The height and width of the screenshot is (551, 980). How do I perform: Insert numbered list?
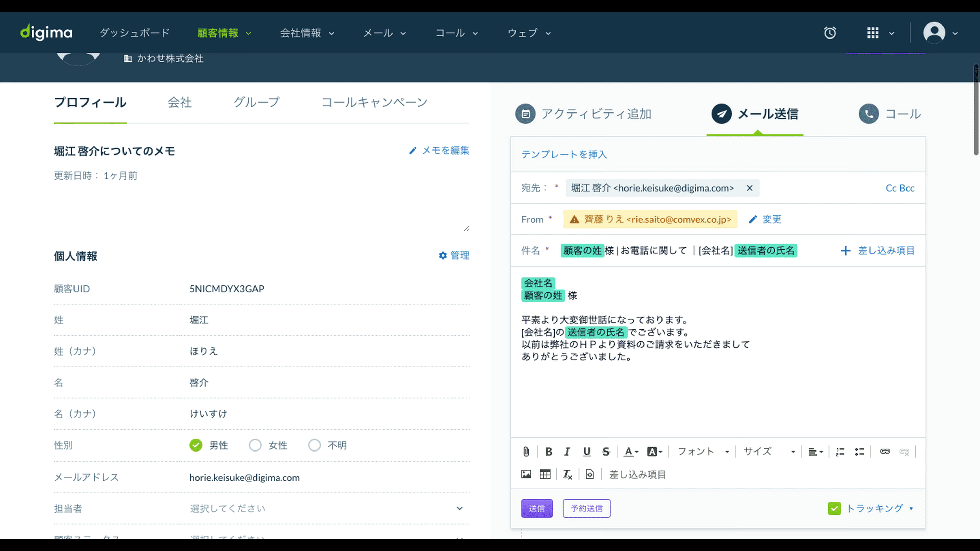click(840, 451)
